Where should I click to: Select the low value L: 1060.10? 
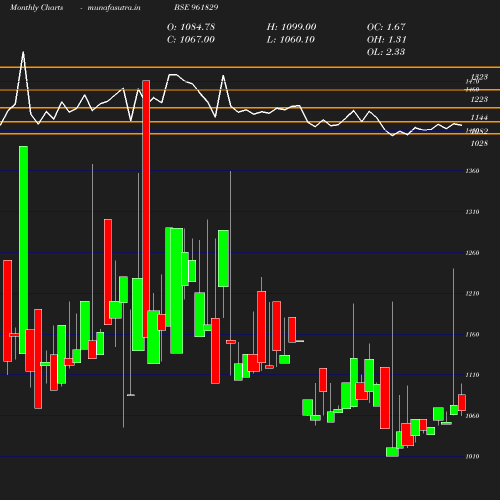[291, 40]
